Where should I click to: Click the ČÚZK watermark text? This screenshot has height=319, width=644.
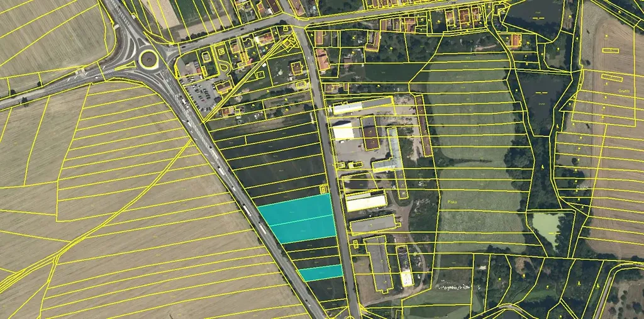tap(581, 187)
